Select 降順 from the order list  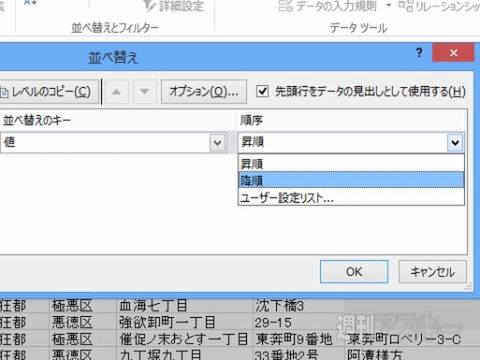[351, 180]
